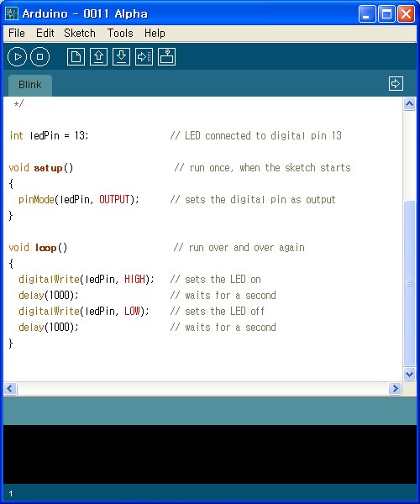The height and width of the screenshot is (504, 420).
Task: Click vertical scrollbar down arrow
Action: tap(409, 374)
